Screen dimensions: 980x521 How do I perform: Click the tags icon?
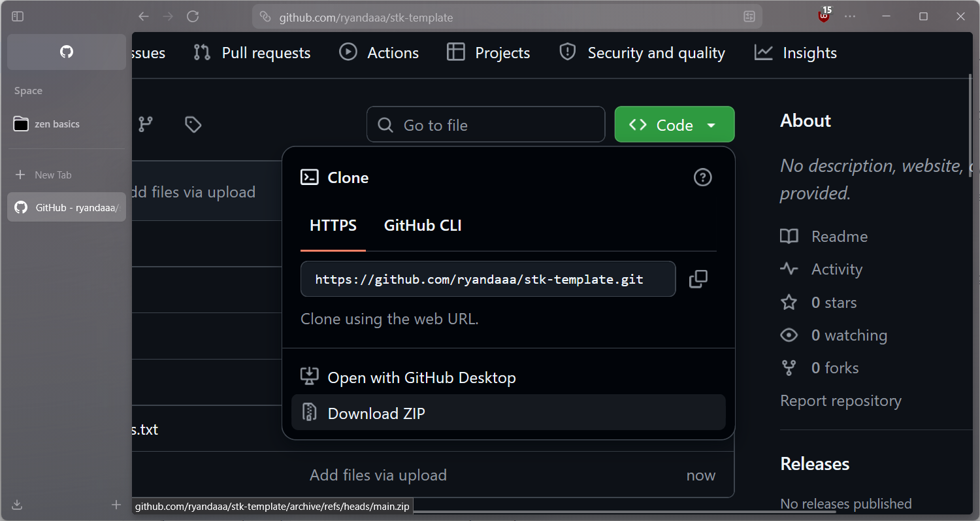pyautogui.click(x=193, y=124)
